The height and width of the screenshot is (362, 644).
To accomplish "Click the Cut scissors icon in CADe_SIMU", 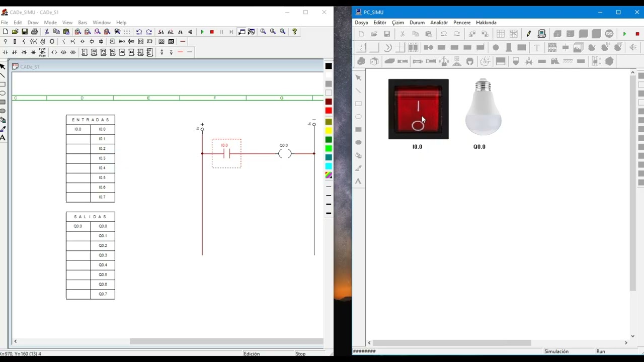I will point(47,32).
